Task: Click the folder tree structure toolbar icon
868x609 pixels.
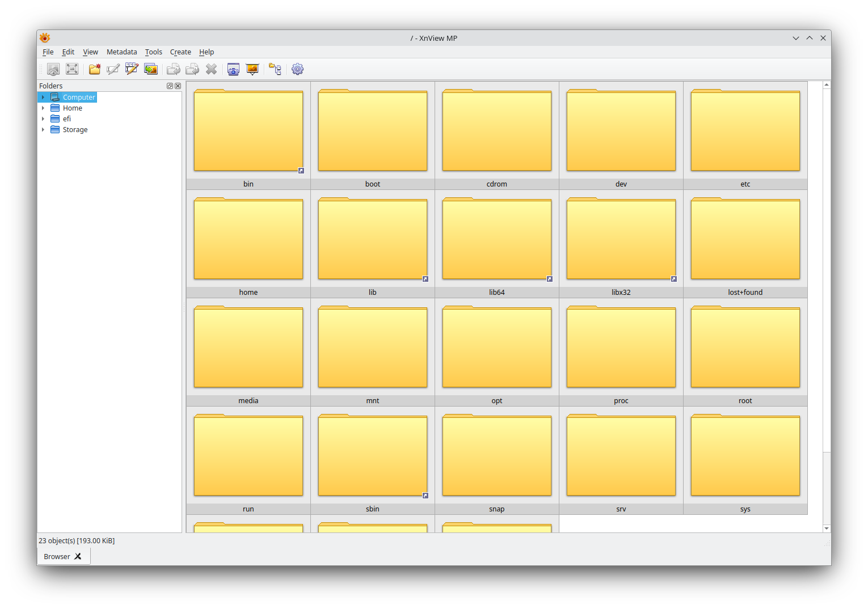Action: (x=275, y=69)
